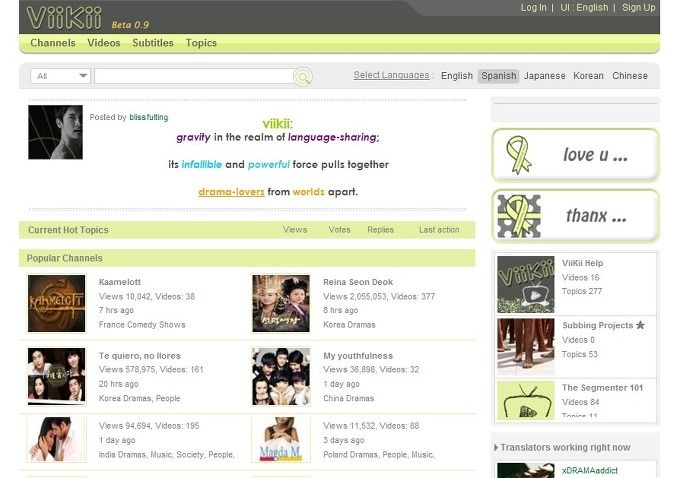Select Chinese language filter
This screenshot has height=478, width=683.
point(630,76)
